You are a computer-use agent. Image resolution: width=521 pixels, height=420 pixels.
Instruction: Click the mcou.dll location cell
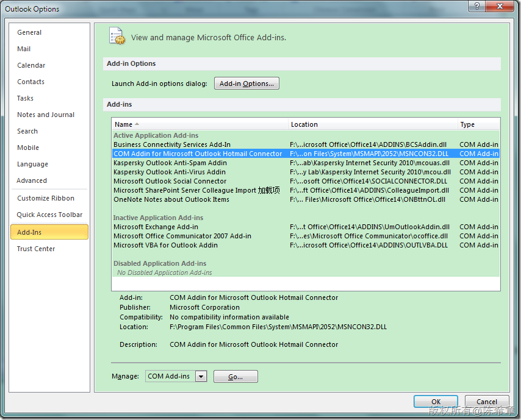point(370,172)
